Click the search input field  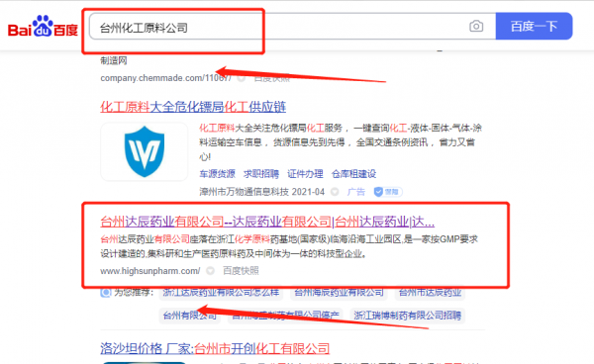click(278, 26)
